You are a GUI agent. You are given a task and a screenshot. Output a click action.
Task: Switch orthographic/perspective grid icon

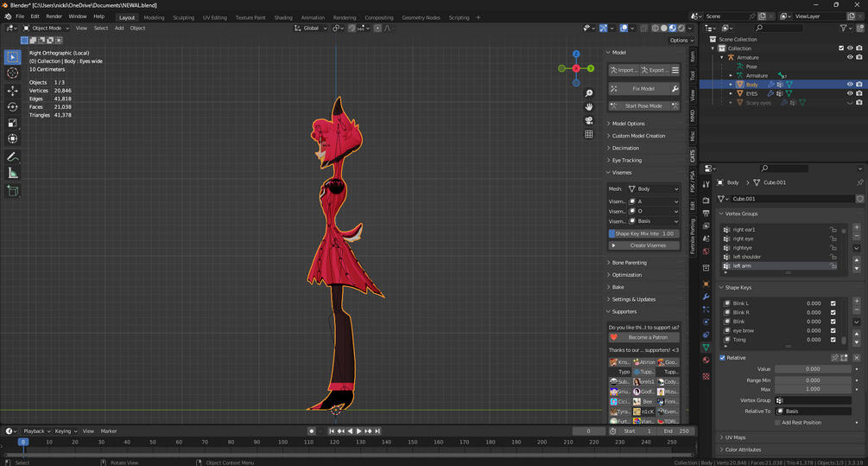click(589, 134)
